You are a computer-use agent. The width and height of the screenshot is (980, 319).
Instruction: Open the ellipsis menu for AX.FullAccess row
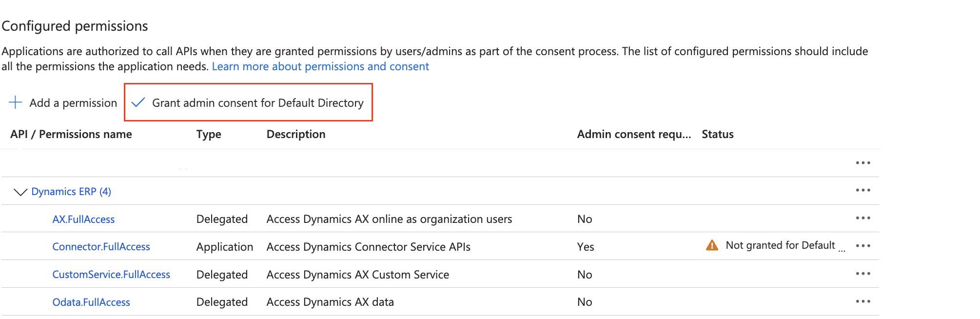click(x=863, y=218)
